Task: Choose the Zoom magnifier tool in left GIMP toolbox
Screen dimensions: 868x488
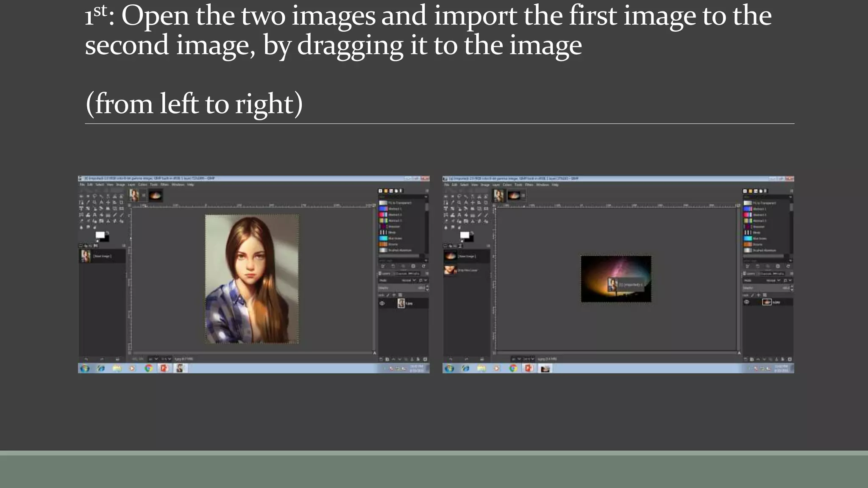Action: (x=95, y=202)
